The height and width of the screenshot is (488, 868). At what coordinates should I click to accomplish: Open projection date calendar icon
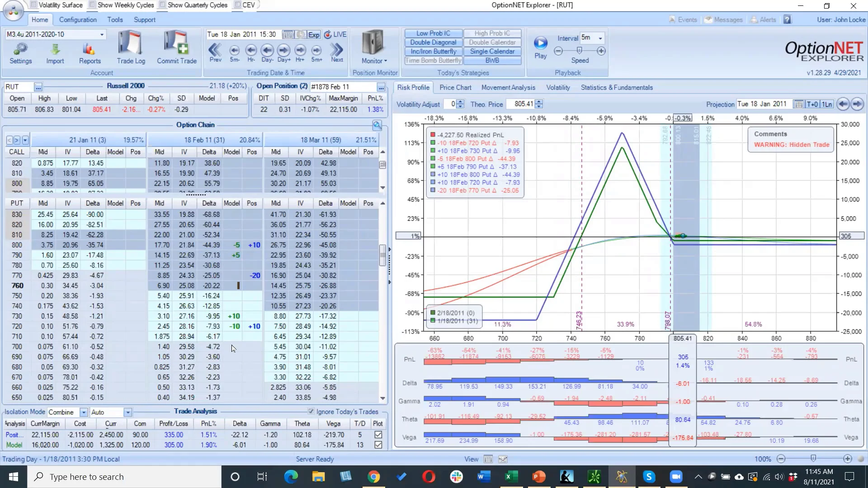[799, 104]
